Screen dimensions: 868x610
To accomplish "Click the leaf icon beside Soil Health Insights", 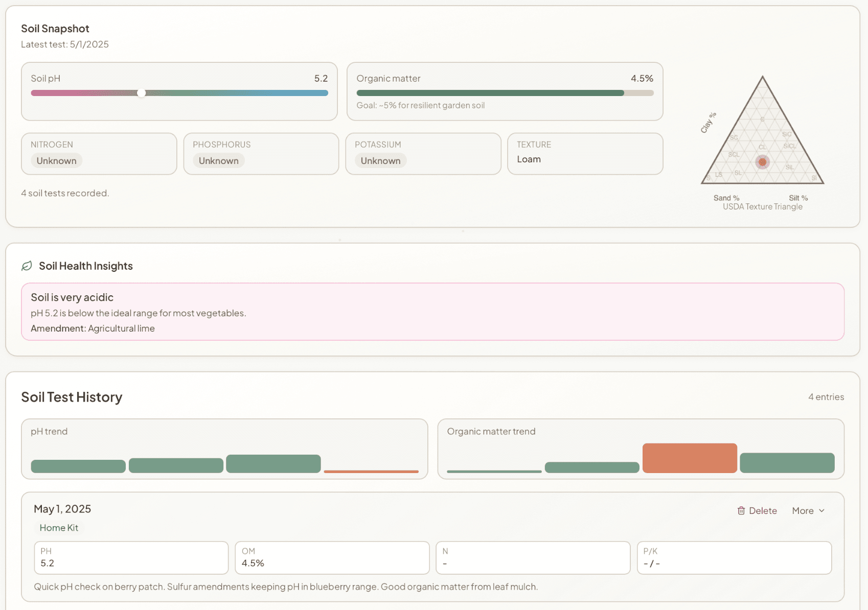I will [x=26, y=266].
